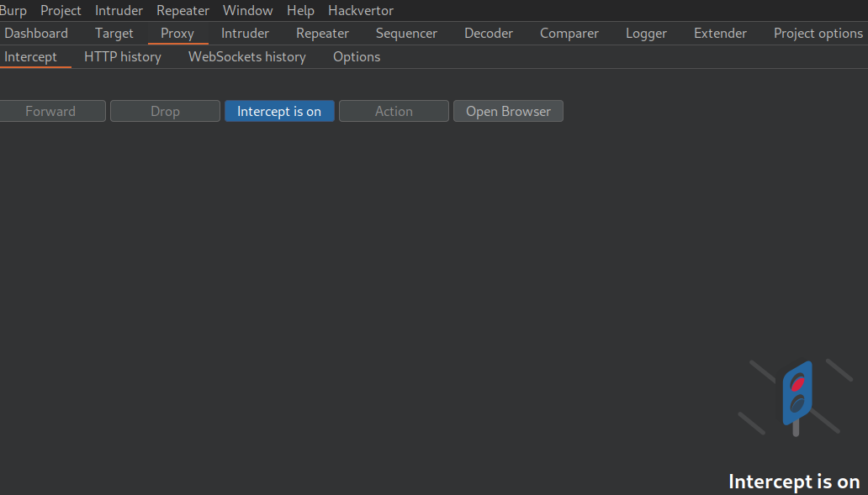This screenshot has width=868, height=495.
Task: Open the Hackvertor menu
Action: [360, 10]
